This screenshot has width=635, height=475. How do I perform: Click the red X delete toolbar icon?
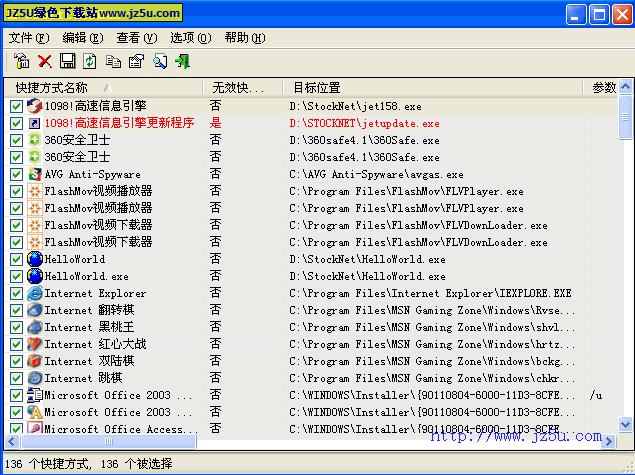[45, 62]
